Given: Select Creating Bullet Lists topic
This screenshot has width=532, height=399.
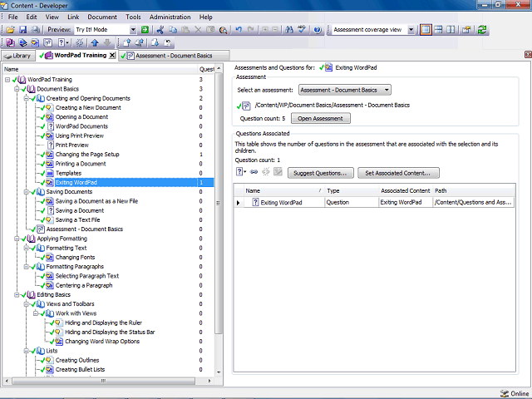Looking at the screenshot, I should 80,369.
